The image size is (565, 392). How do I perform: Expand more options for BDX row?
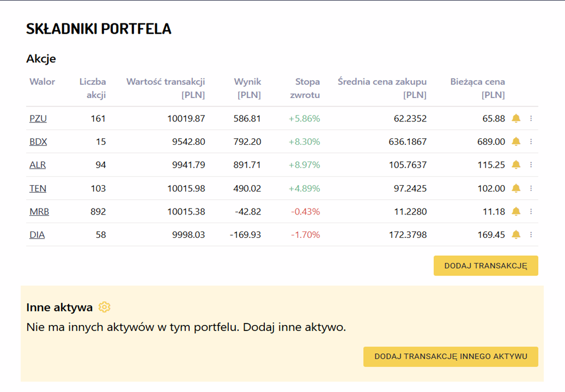click(x=531, y=142)
